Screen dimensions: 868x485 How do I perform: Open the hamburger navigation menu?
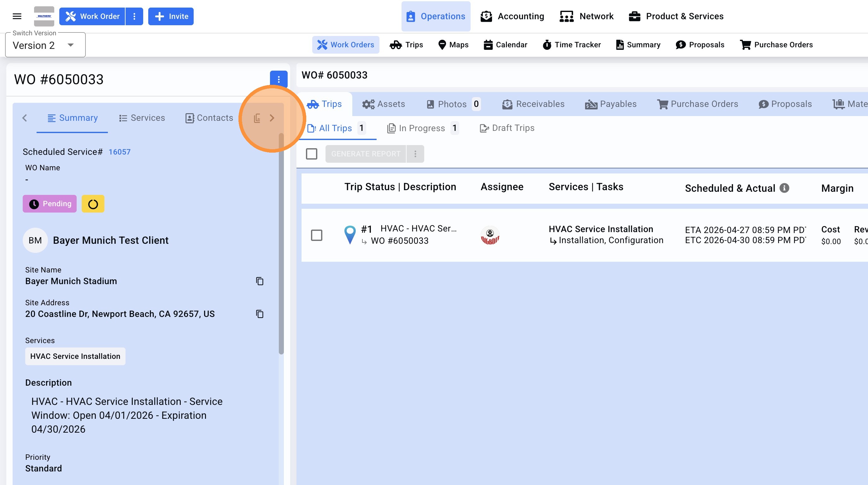pos(17,16)
